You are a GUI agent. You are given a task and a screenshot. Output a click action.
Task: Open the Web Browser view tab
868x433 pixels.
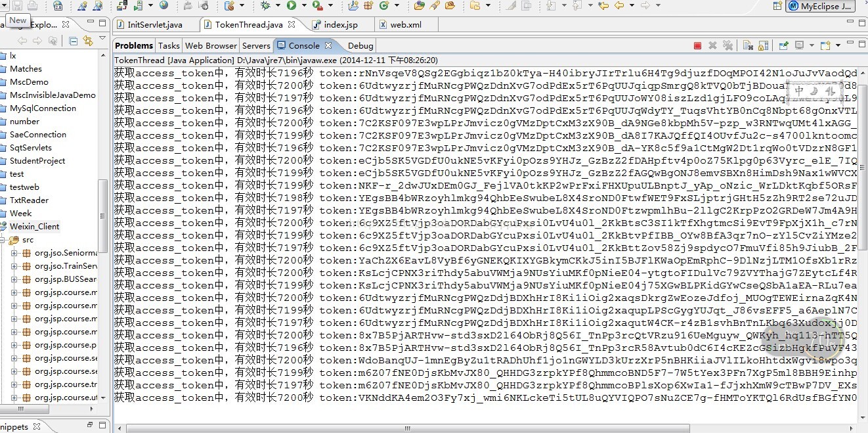click(211, 45)
